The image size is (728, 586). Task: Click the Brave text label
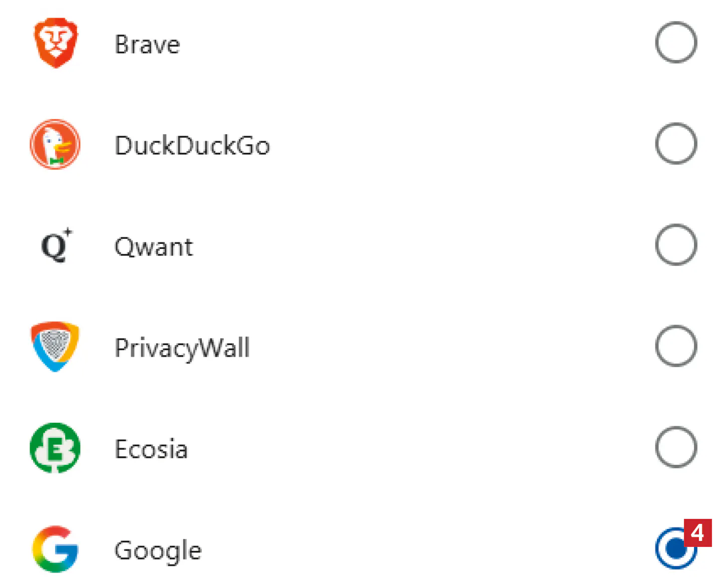pyautogui.click(x=147, y=44)
